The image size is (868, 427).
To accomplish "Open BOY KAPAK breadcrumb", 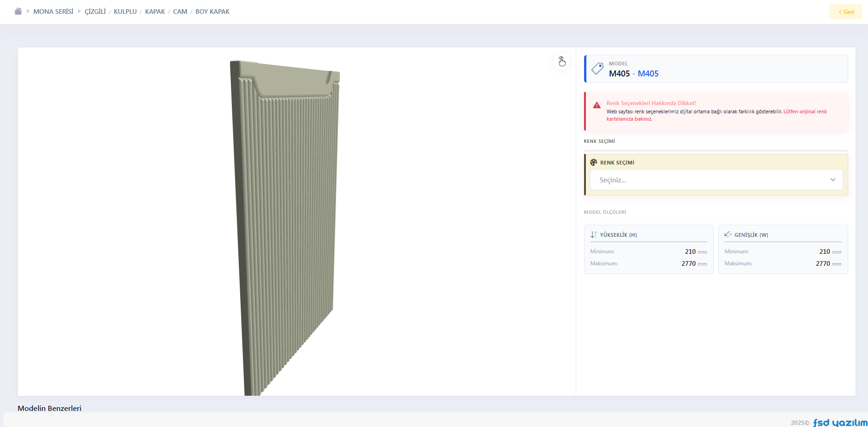I will click(213, 12).
